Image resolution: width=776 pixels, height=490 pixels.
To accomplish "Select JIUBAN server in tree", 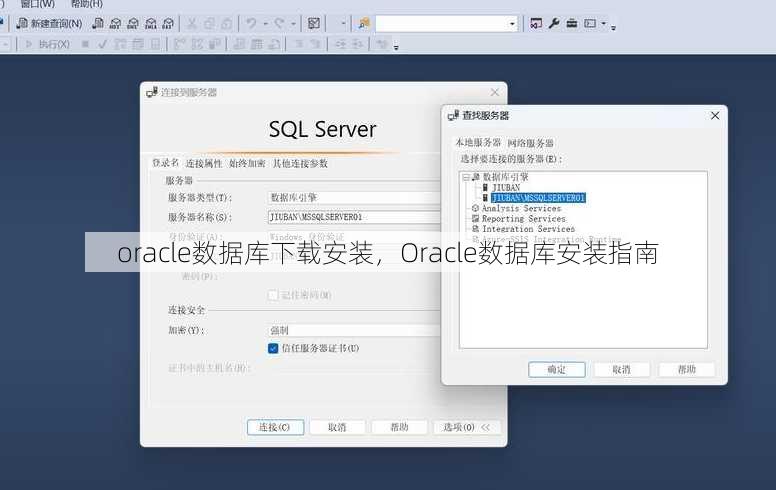I will click(506, 188).
